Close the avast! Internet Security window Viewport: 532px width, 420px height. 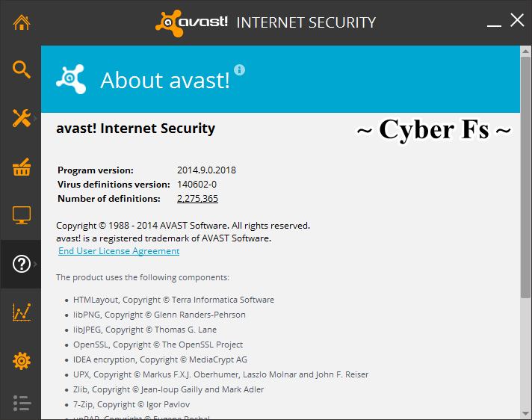pos(517,20)
